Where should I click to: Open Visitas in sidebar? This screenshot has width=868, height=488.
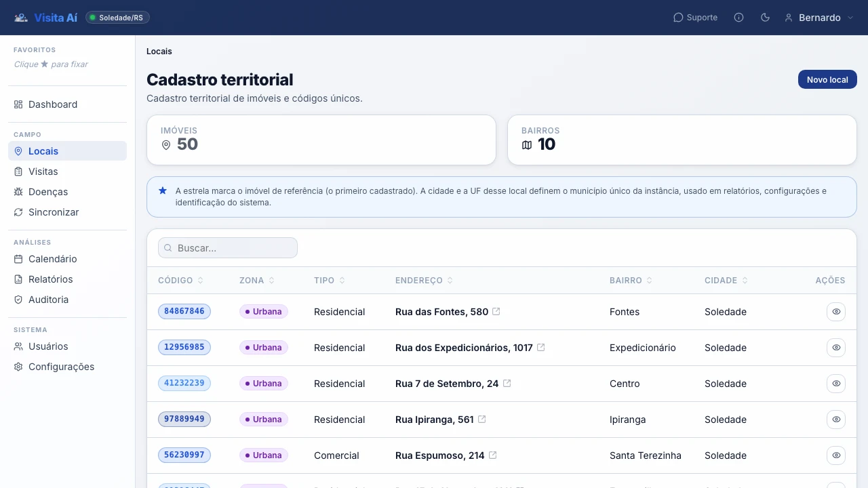pyautogui.click(x=67, y=171)
